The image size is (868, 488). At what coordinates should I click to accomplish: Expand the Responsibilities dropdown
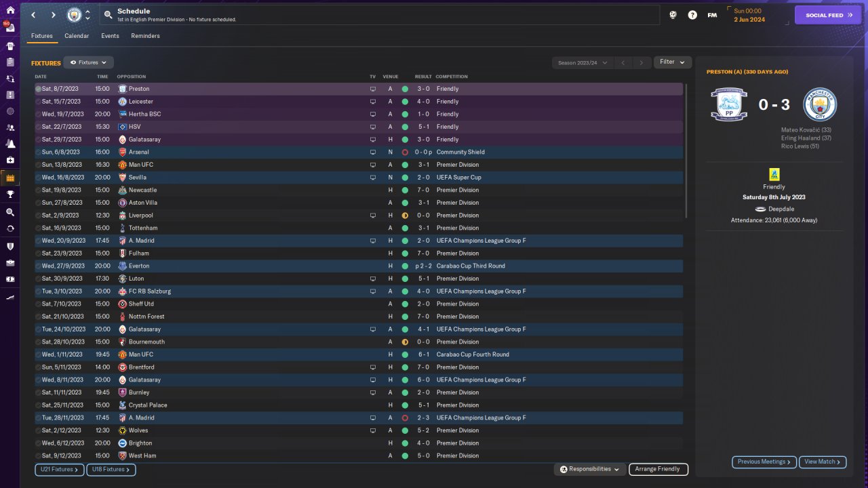point(589,469)
